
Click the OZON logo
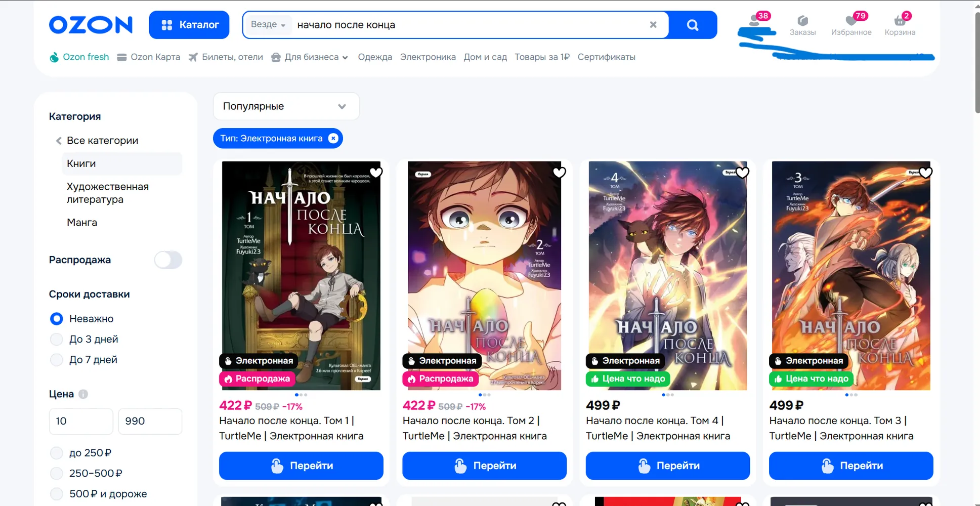tap(91, 25)
